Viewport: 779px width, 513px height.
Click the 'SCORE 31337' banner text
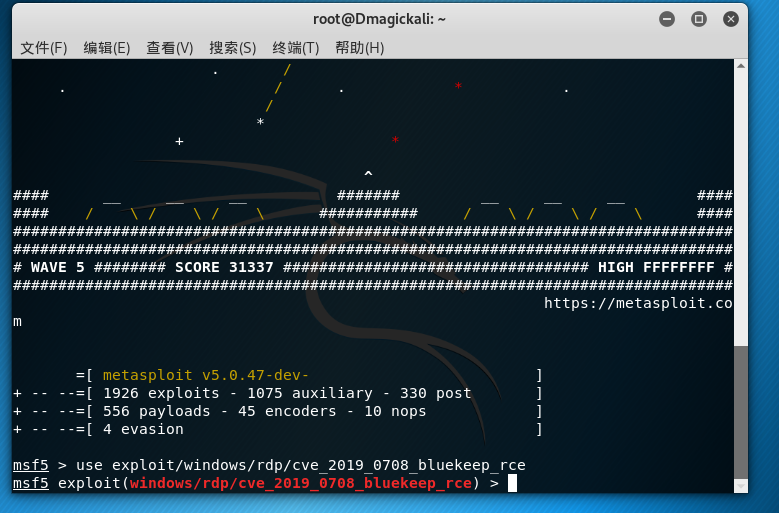[224, 267]
